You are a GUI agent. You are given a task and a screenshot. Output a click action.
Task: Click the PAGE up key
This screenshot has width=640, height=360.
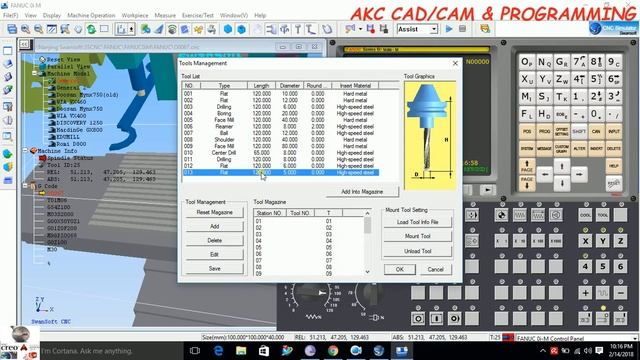pos(527,166)
